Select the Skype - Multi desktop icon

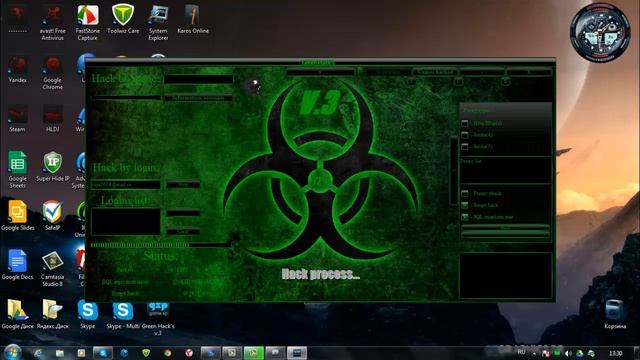tap(122, 314)
